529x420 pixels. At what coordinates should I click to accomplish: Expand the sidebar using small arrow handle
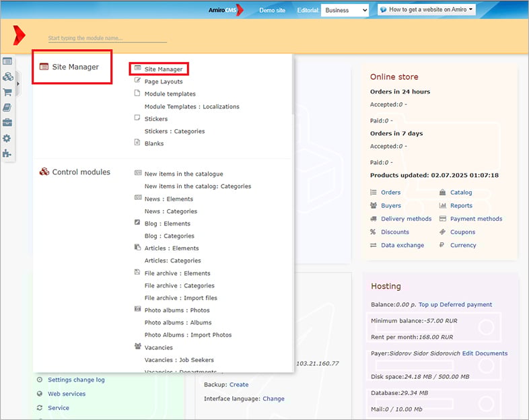[x=18, y=83]
